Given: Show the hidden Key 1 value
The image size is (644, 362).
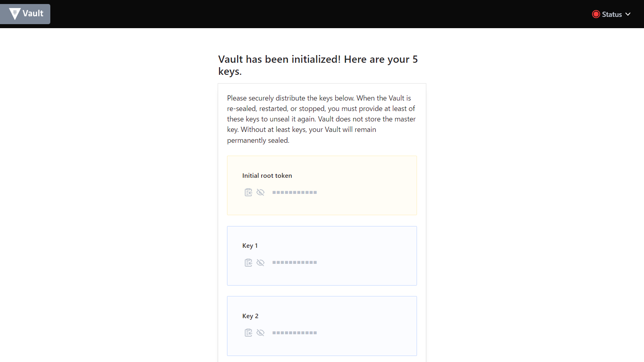Looking at the screenshot, I should pyautogui.click(x=260, y=263).
